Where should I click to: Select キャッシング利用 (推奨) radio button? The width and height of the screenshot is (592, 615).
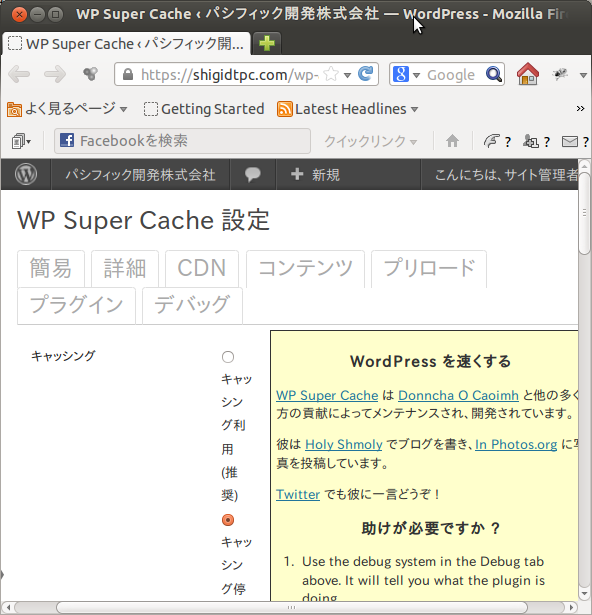pyautogui.click(x=228, y=357)
